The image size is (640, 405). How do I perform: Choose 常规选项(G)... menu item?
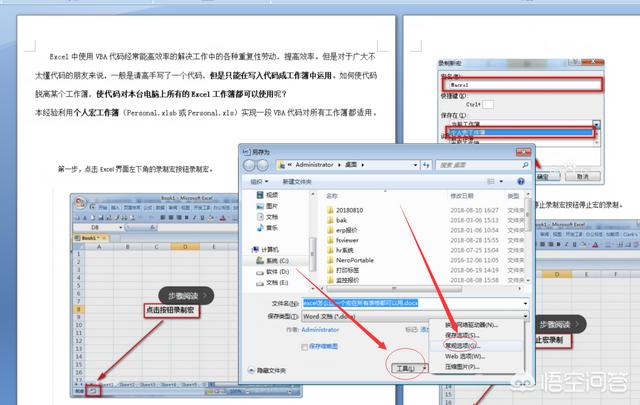462,345
